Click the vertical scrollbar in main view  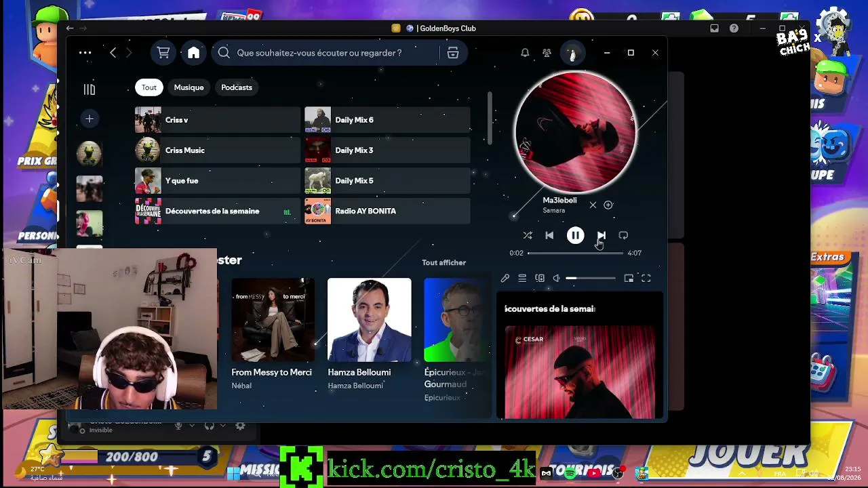pyautogui.click(x=490, y=117)
